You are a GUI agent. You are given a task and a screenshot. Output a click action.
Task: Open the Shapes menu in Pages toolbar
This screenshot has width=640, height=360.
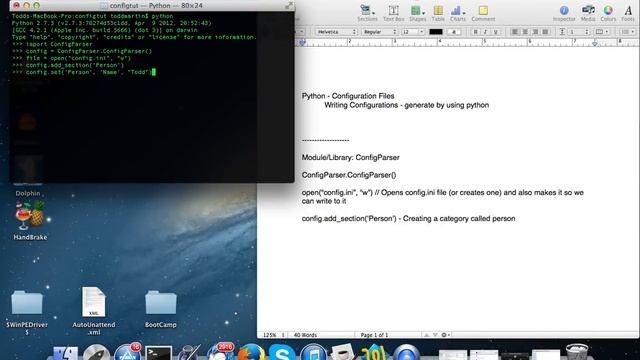coord(418,13)
